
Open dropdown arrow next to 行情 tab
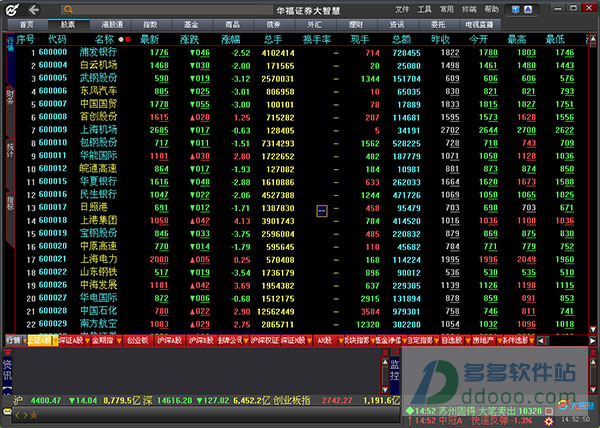pos(25,340)
